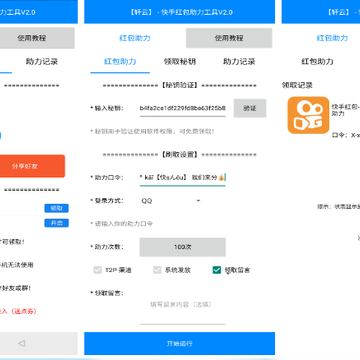Screen dimensions: 360x360
Task: Open the 助力记录 tab in center panel
Action: tap(239, 62)
